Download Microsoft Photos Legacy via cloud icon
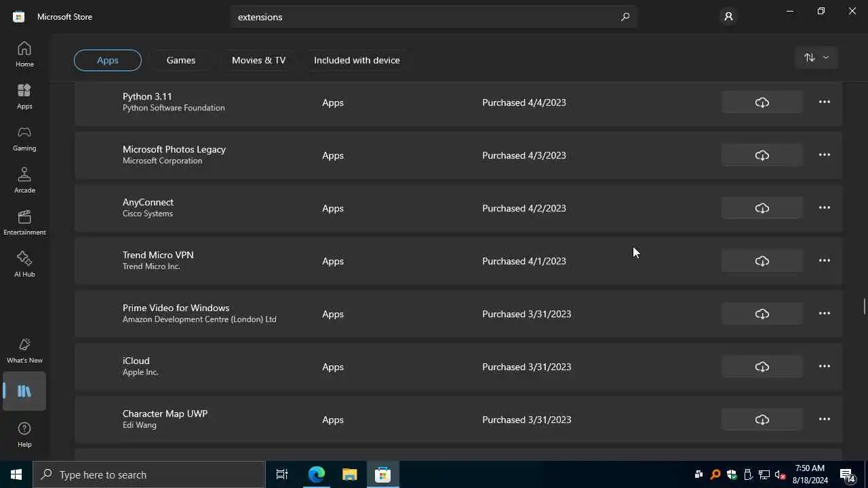 click(x=762, y=155)
